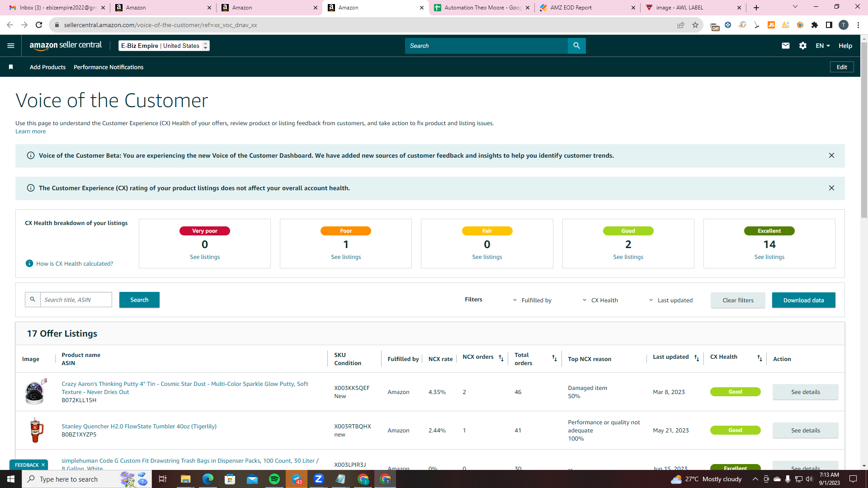Open Spotify from the taskbar
The width and height of the screenshot is (868, 488).
point(274,479)
